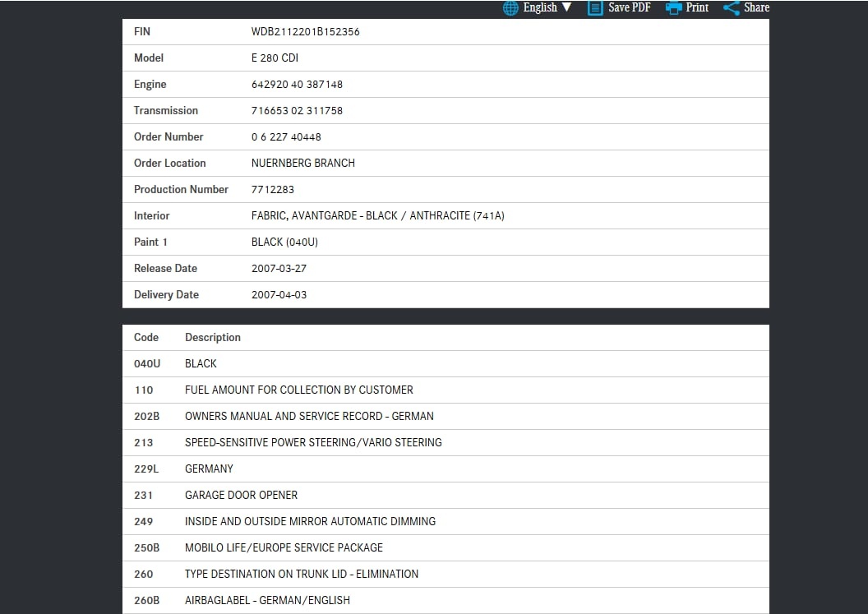Screen dimensions: 868x614
Task: Select option code 231
Action: 143,495
